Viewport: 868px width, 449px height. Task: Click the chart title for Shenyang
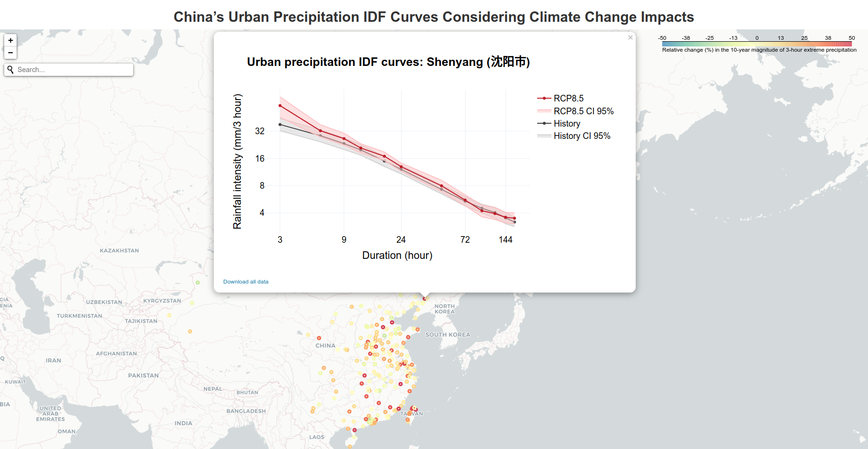pos(389,62)
